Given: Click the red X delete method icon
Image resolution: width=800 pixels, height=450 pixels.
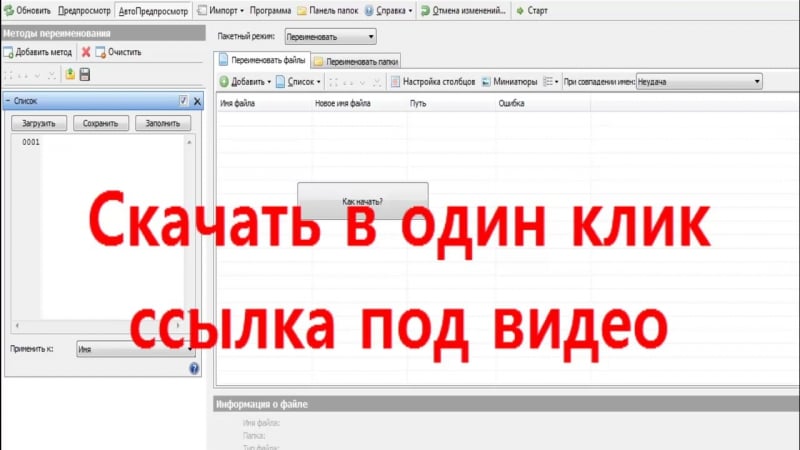Looking at the screenshot, I should pyautogui.click(x=86, y=52).
